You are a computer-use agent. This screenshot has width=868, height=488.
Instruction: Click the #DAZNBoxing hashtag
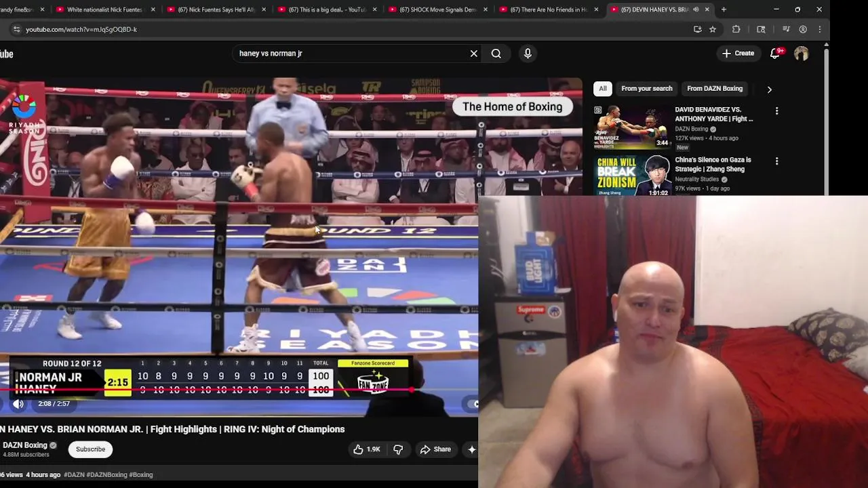[106, 475]
